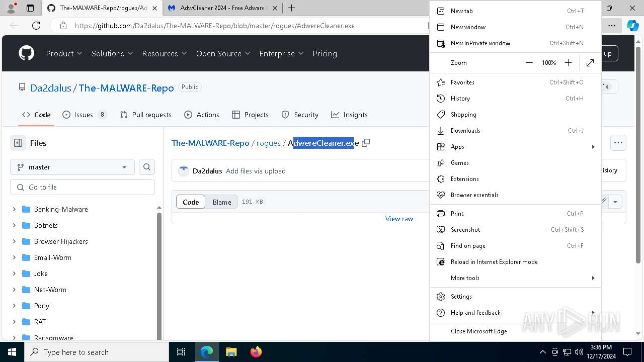This screenshot has width=644, height=362.
Task: Launch Firefox from taskbar
Action: point(256,352)
